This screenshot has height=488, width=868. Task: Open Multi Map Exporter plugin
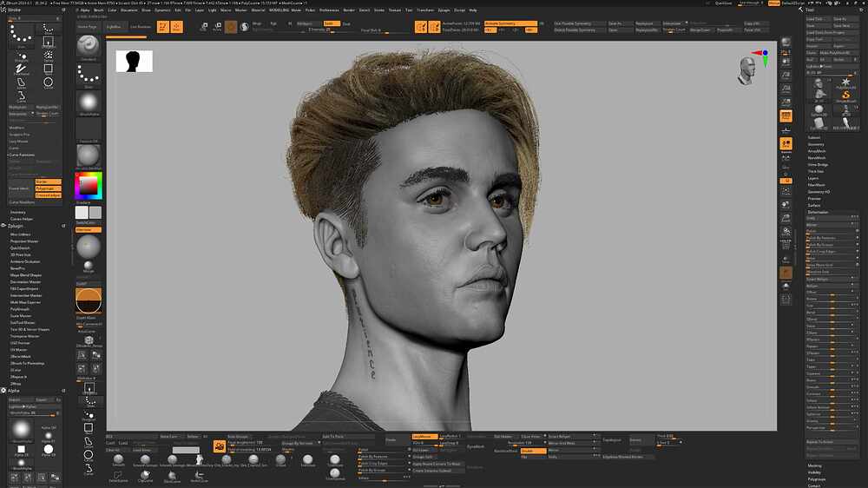point(25,302)
